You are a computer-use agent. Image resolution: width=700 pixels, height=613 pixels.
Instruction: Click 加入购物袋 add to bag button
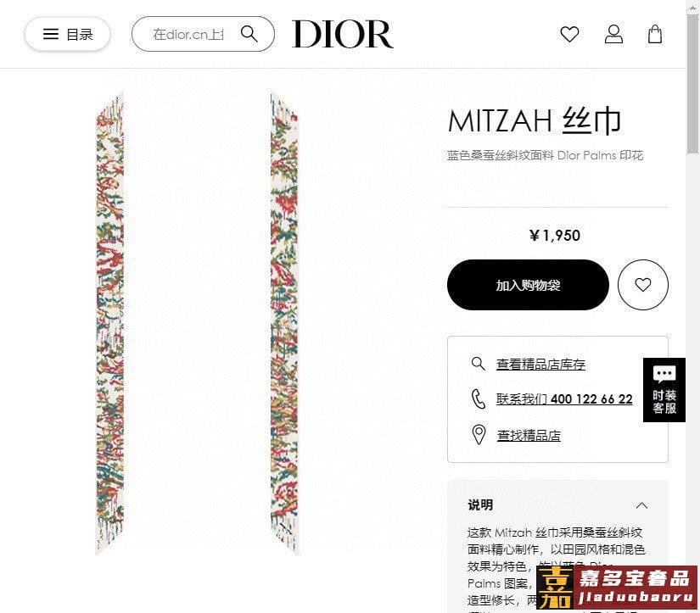(x=528, y=285)
